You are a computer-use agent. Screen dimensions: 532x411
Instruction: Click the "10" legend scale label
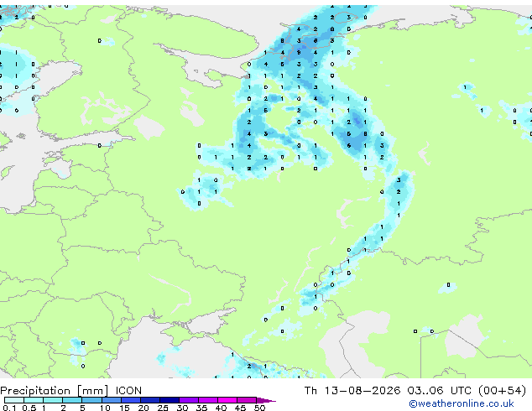[105, 408]
